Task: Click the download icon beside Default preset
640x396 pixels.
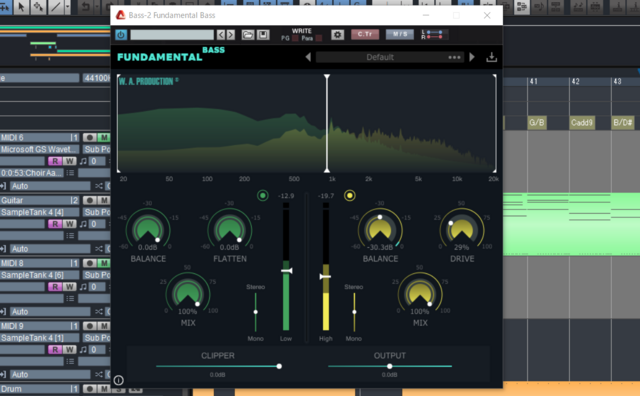Action: coord(491,57)
